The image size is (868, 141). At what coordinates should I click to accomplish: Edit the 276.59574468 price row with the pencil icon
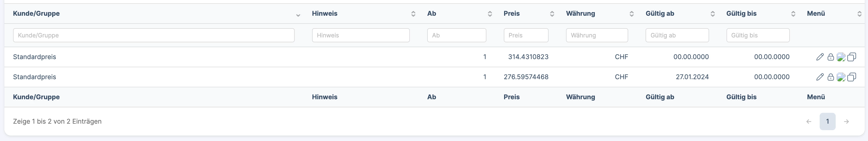pos(820,77)
